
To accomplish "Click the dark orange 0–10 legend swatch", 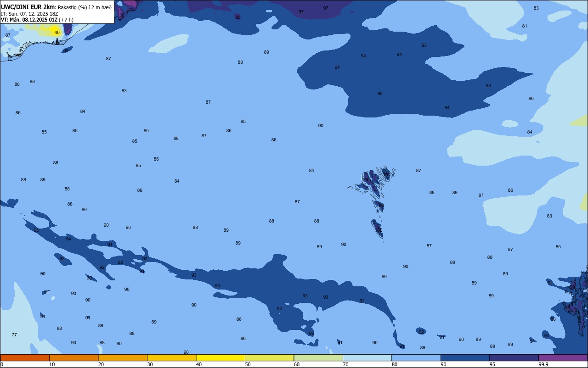I will (25, 357).
